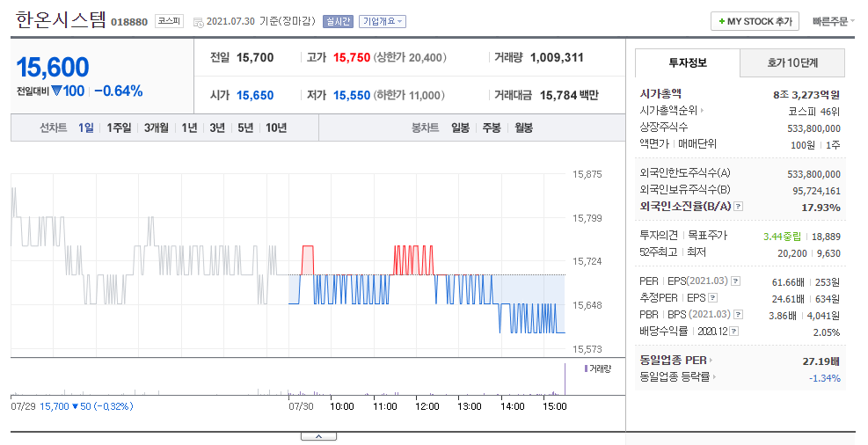
Task: Open help icon next to PER EPS(2021.03)
Action: [736, 281]
